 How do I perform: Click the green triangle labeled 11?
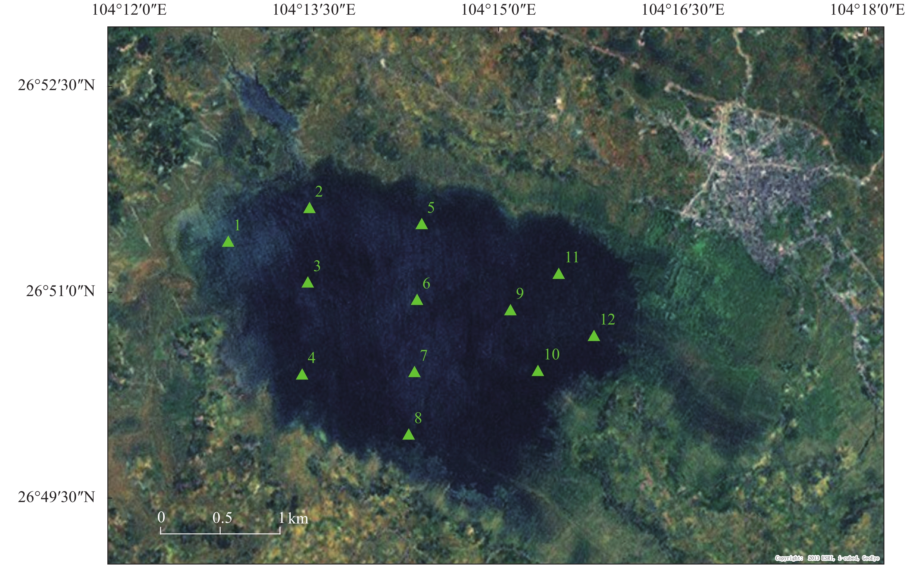[x=559, y=274]
